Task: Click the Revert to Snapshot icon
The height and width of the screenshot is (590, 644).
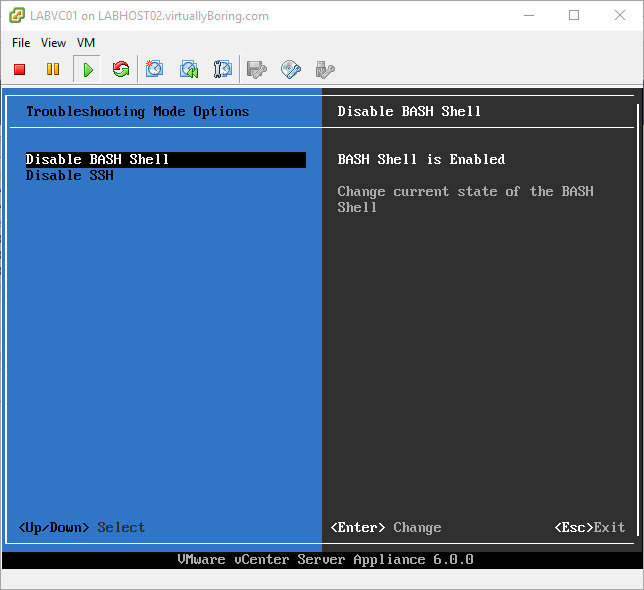Action: pyautogui.click(x=189, y=69)
